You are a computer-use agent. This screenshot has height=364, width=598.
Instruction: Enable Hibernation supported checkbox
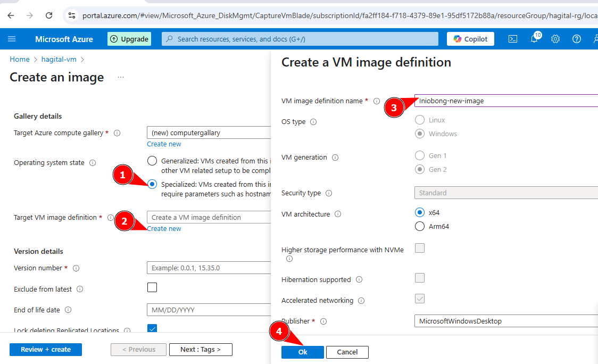click(420, 278)
